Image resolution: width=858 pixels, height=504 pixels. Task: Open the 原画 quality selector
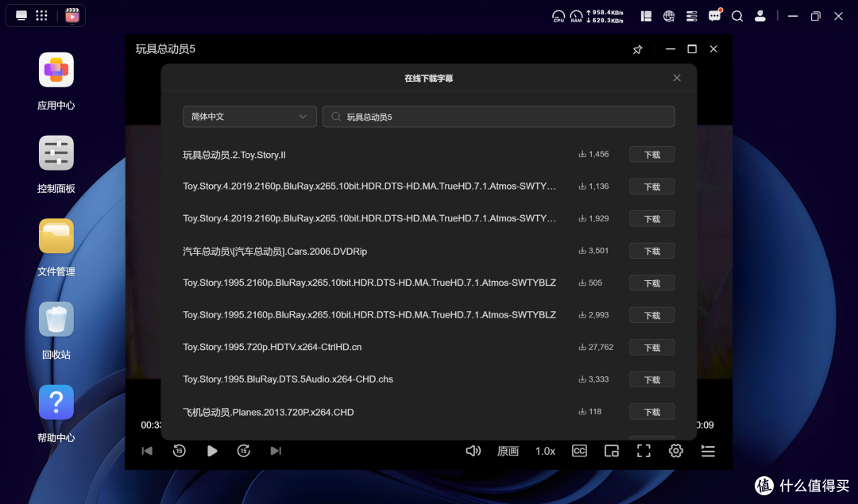(x=508, y=451)
